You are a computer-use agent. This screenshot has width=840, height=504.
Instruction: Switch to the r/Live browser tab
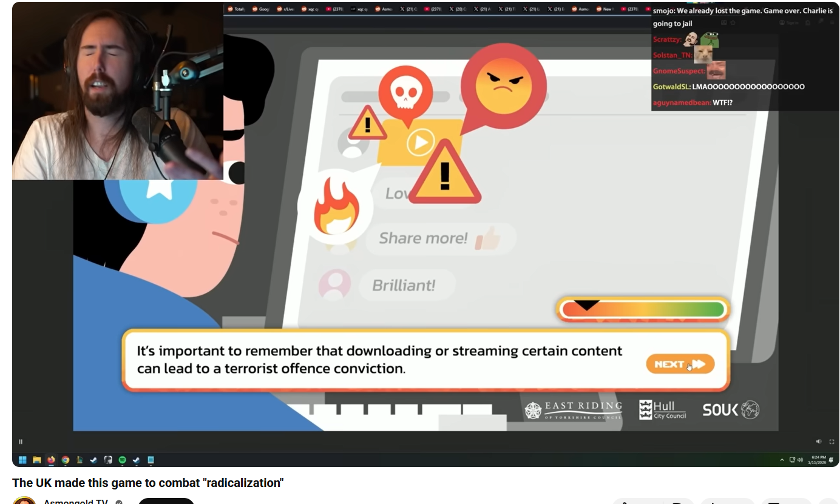point(286,9)
